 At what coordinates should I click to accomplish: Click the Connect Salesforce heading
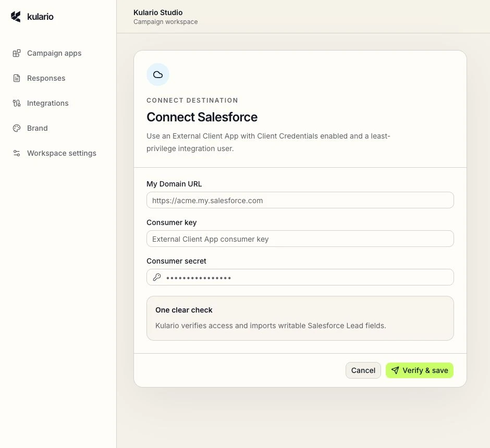click(202, 117)
